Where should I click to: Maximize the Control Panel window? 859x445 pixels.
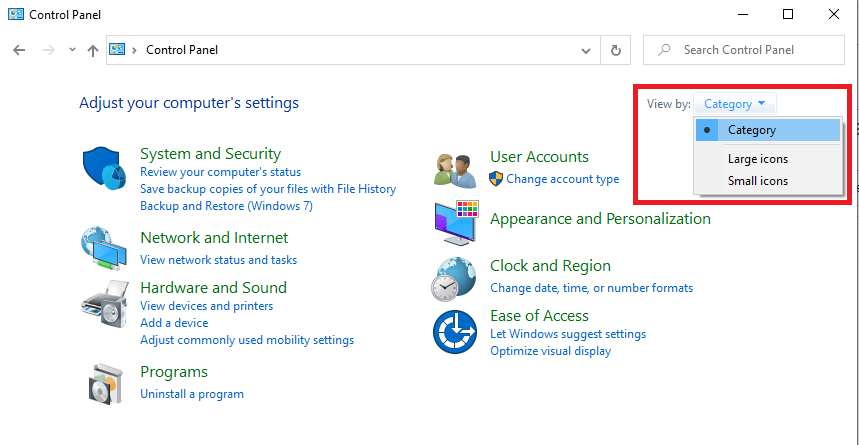[788, 15]
